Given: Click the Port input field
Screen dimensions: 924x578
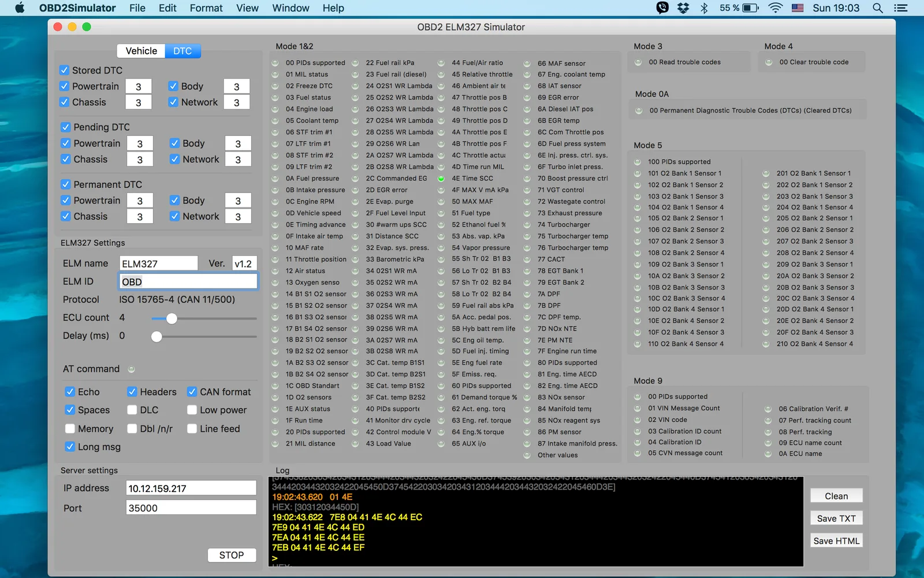Looking at the screenshot, I should 191,508.
